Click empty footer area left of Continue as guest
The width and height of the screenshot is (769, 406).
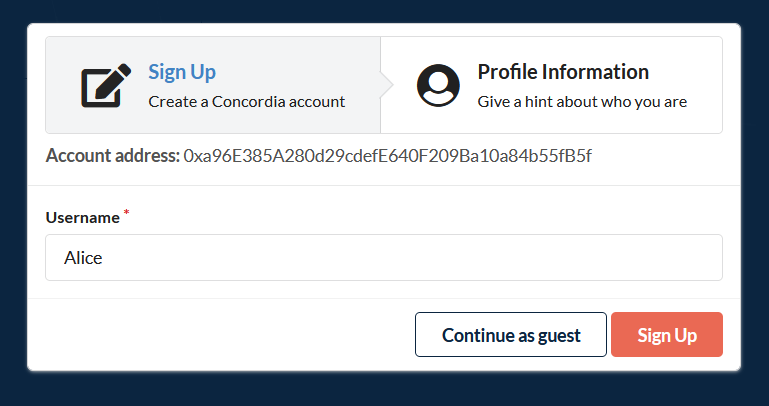tap(220, 335)
